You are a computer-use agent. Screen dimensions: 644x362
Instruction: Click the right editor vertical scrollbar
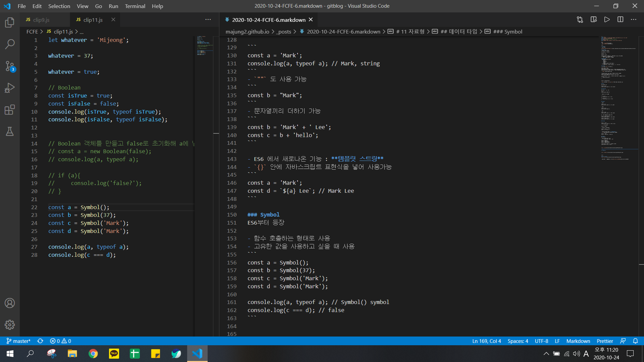click(641, 186)
